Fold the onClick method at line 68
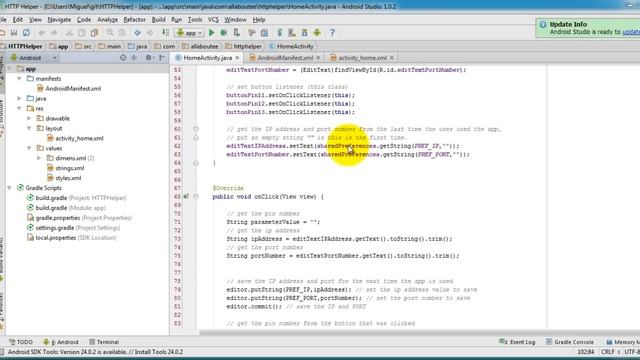The height and width of the screenshot is (360, 640). coord(196,197)
